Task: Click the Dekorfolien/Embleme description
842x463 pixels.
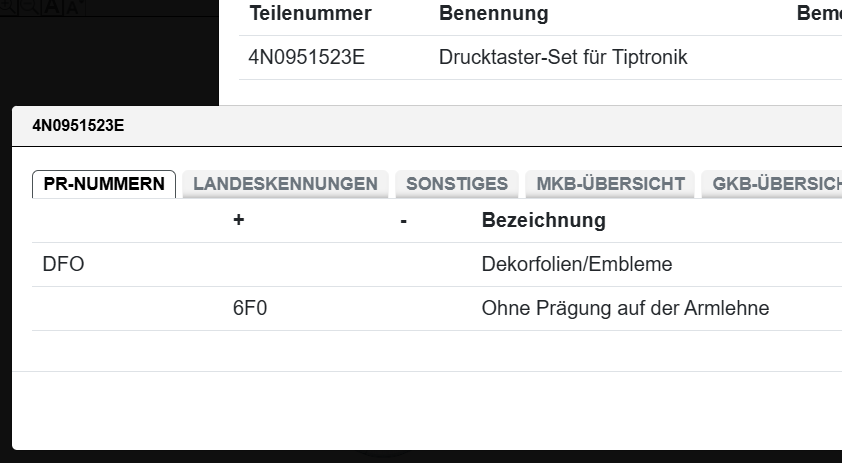Action: 576,265
